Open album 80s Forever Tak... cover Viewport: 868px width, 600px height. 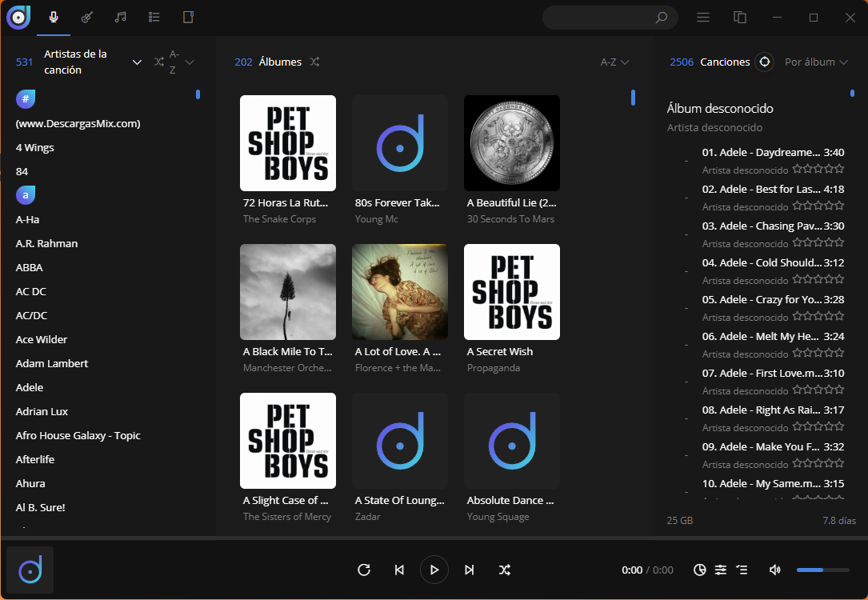[x=400, y=143]
